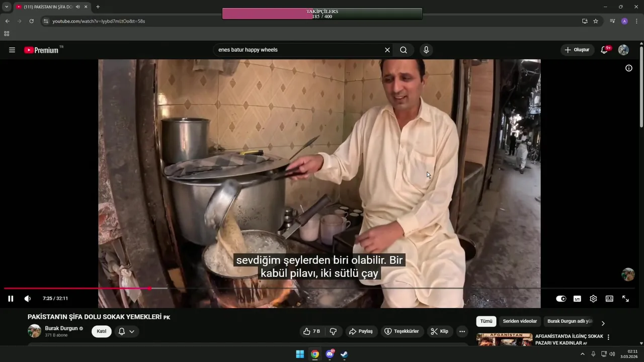Open system volume tray icon

tap(612, 354)
